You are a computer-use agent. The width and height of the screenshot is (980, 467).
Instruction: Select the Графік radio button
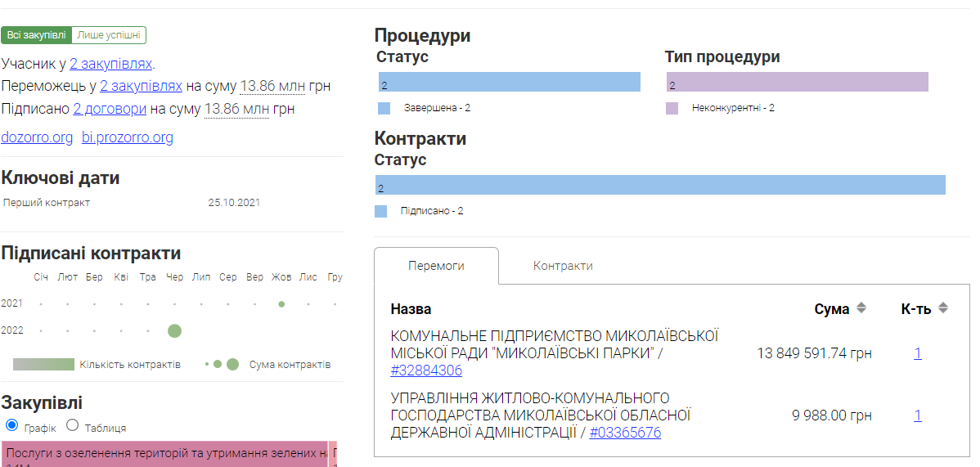coord(11,425)
